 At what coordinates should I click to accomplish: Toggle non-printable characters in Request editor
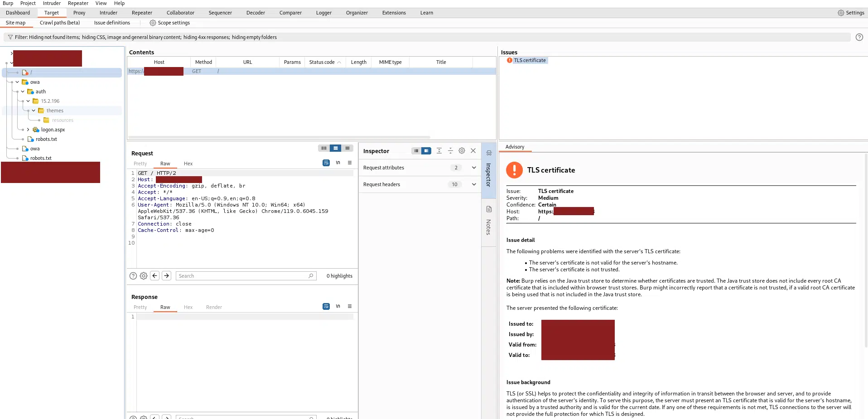[338, 163]
